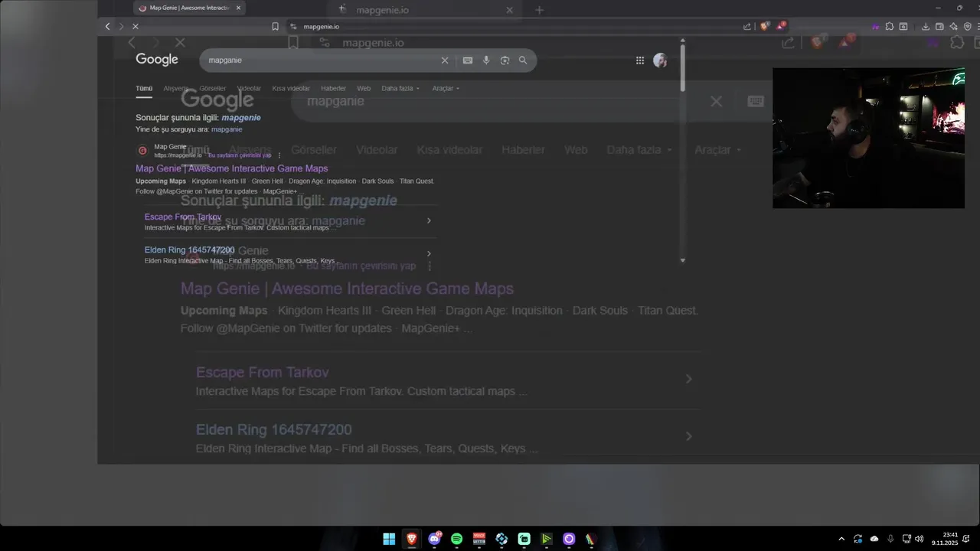Open the Brave Shields lion icon
Screen dimensions: 980x551
point(765,27)
